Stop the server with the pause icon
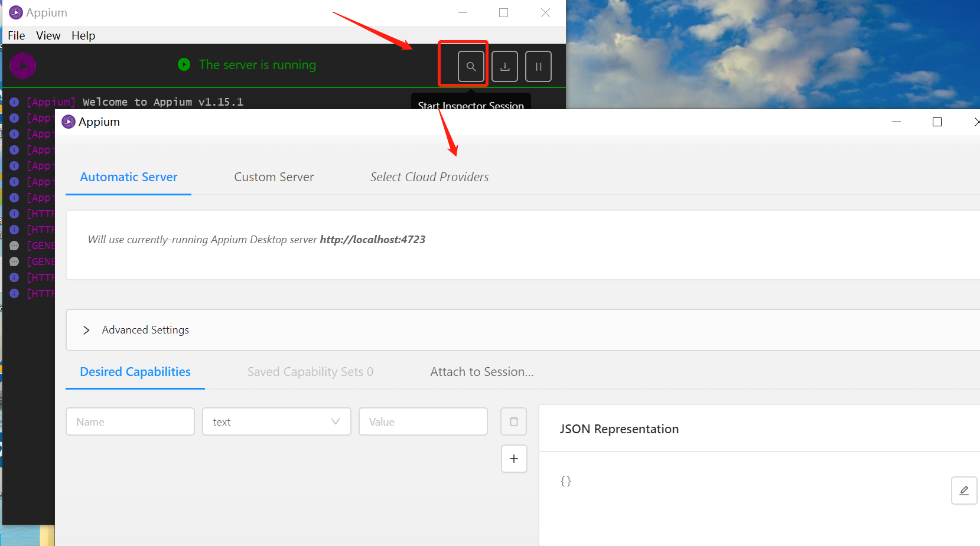 pyautogui.click(x=538, y=66)
